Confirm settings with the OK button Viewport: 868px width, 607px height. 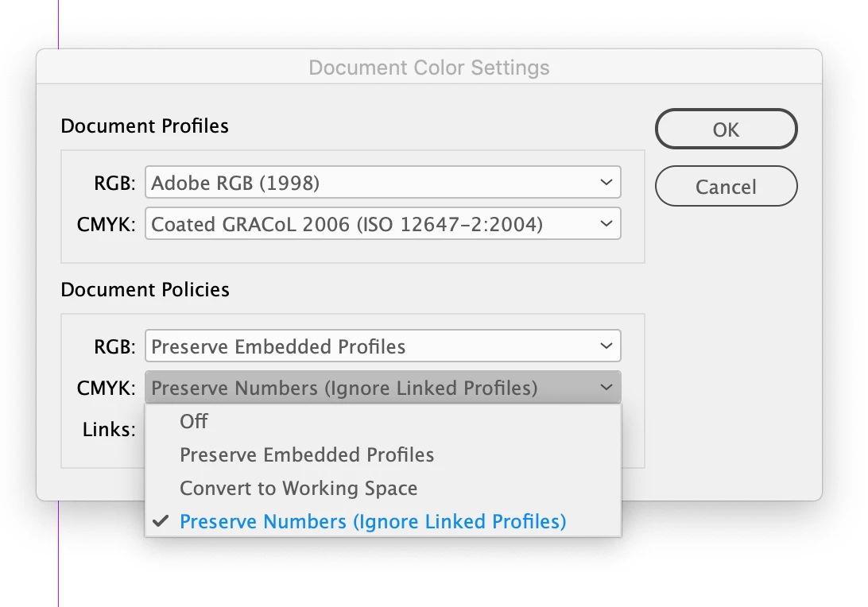coord(726,130)
